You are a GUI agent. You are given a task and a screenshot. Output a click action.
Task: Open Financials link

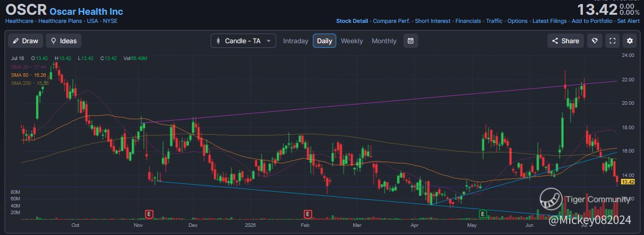pos(468,21)
